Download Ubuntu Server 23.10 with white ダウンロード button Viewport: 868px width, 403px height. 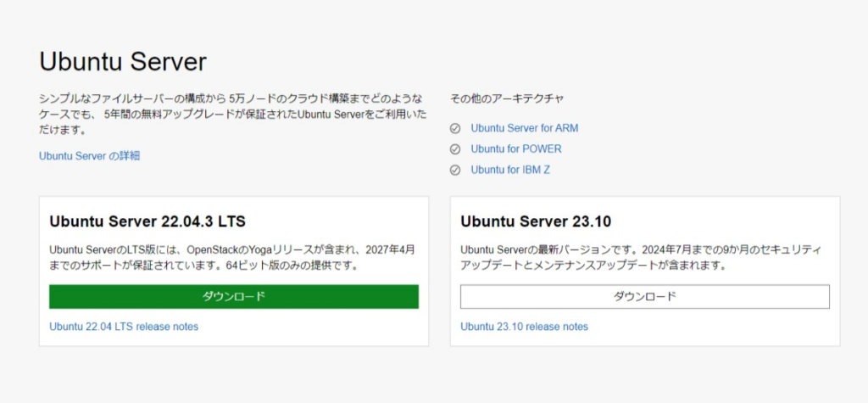(645, 297)
